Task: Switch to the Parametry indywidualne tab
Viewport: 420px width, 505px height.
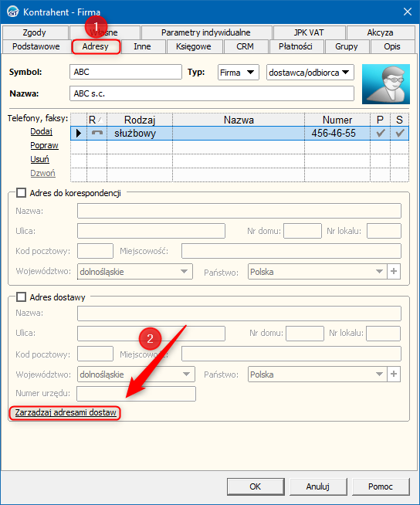Action: (x=206, y=32)
